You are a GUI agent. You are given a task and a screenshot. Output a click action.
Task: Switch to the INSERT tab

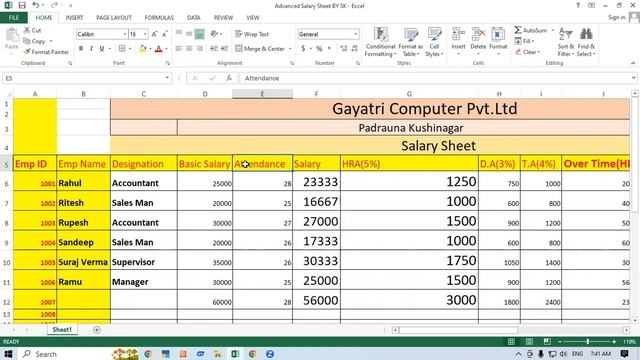[74, 18]
